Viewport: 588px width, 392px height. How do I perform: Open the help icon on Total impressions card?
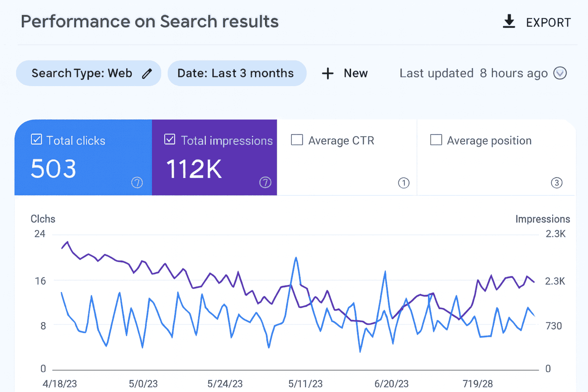pyautogui.click(x=265, y=183)
